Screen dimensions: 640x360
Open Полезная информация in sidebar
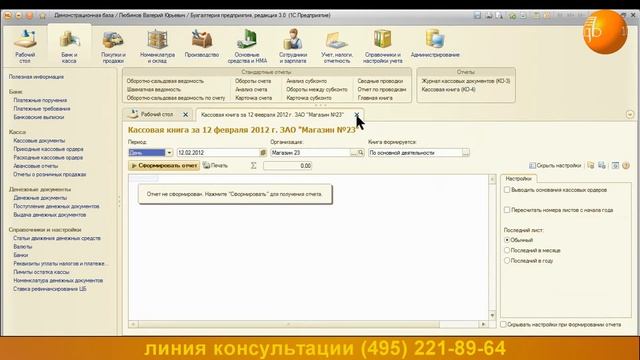click(36, 77)
